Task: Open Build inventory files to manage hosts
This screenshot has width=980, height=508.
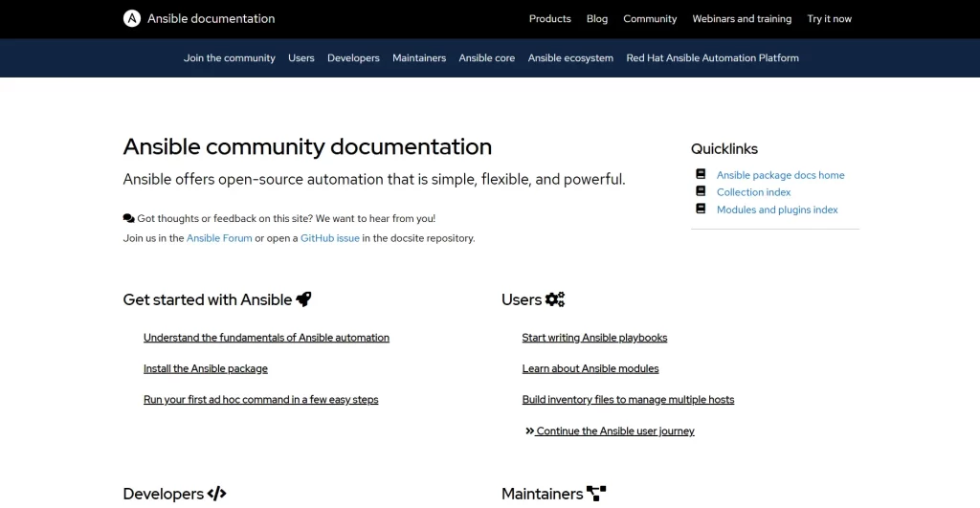Action: point(628,399)
